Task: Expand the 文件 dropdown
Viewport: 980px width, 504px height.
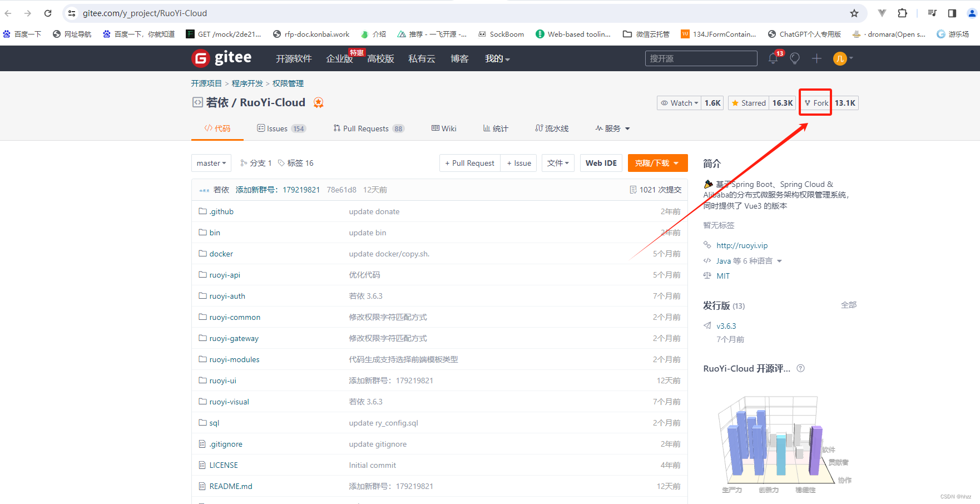Action: (x=558, y=163)
